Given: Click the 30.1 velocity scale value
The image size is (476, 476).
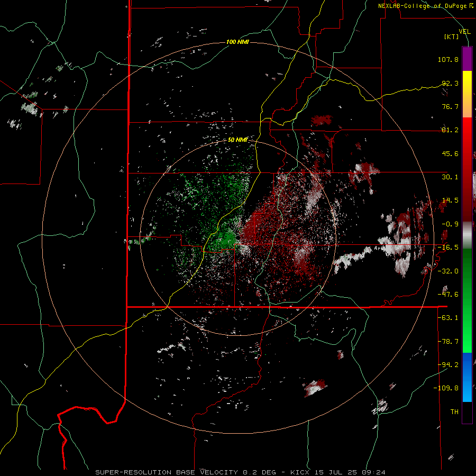Looking at the screenshot, I should tap(450, 177).
